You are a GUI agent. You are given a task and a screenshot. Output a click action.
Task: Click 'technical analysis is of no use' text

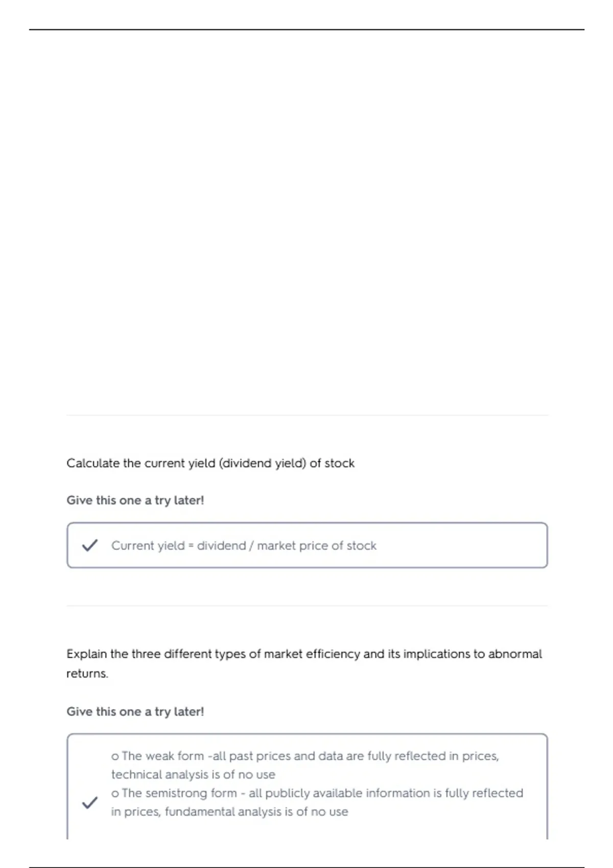[193, 775]
